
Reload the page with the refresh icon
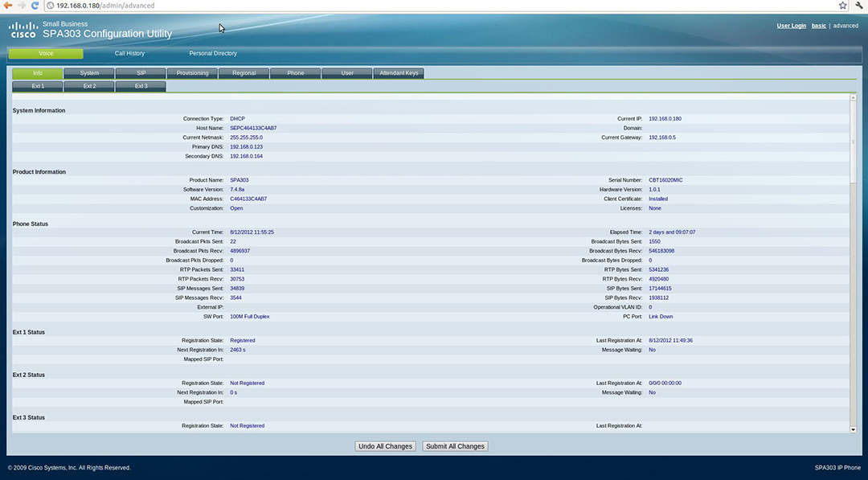(35, 6)
